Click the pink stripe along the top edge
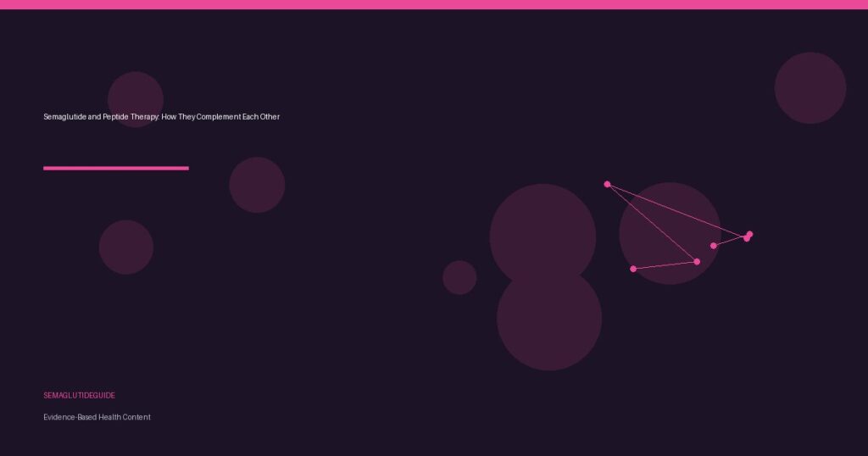This screenshot has height=456, width=868. click(x=434, y=4)
